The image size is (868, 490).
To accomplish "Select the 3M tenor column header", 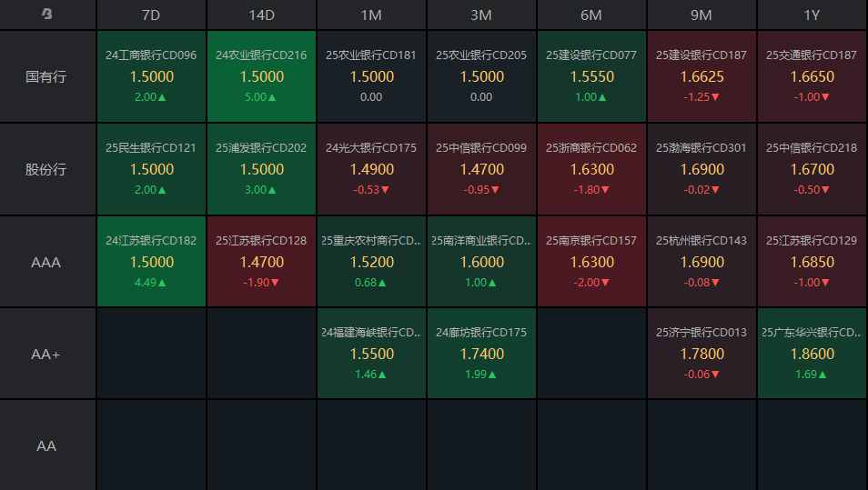I will pyautogui.click(x=481, y=15).
